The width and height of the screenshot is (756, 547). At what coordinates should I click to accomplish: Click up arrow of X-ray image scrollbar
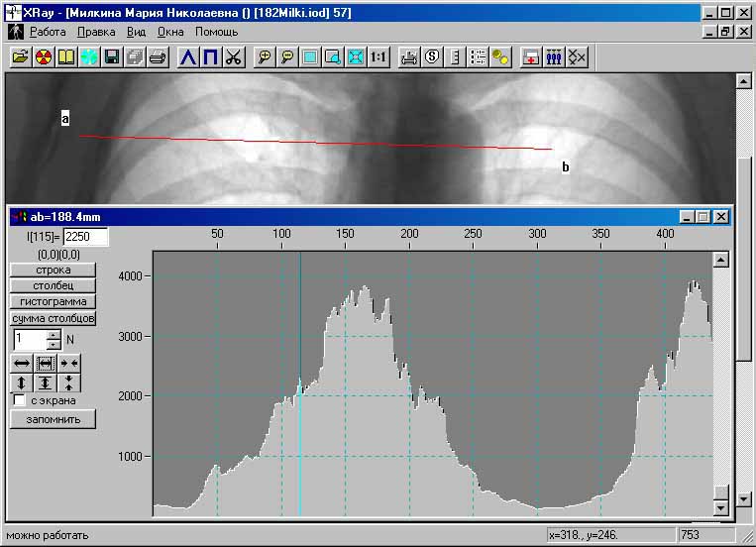click(x=743, y=81)
